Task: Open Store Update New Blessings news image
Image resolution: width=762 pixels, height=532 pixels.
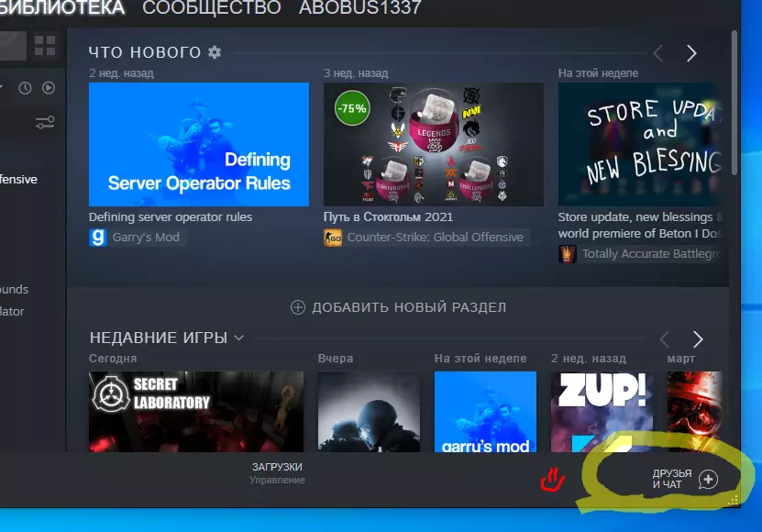Action: (x=640, y=144)
